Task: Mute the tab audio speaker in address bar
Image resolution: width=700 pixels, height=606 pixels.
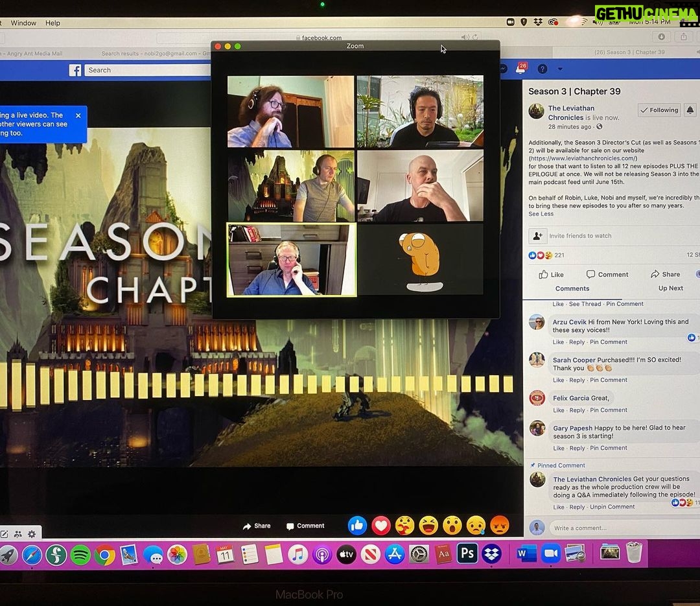Action: coord(465,37)
